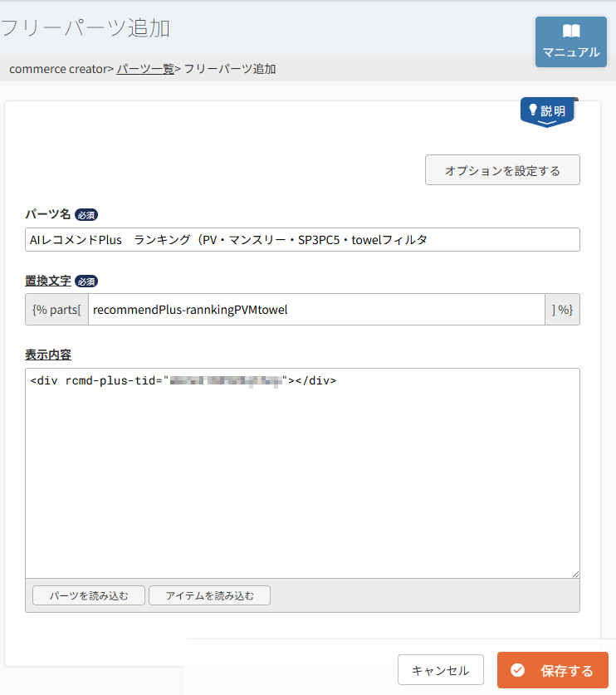The height and width of the screenshot is (695, 616).
Task: Click into the 置換文字 input containing recommendPlus-rannkingPVMtowel
Action: tap(315, 310)
